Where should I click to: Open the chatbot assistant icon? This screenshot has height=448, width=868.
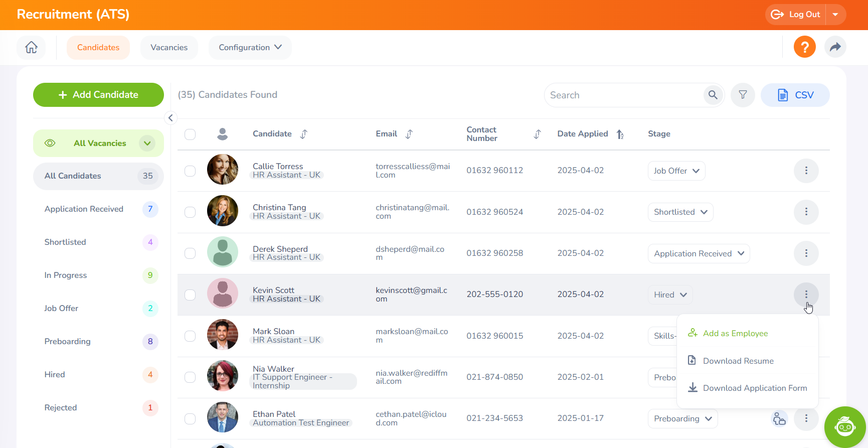(844, 427)
